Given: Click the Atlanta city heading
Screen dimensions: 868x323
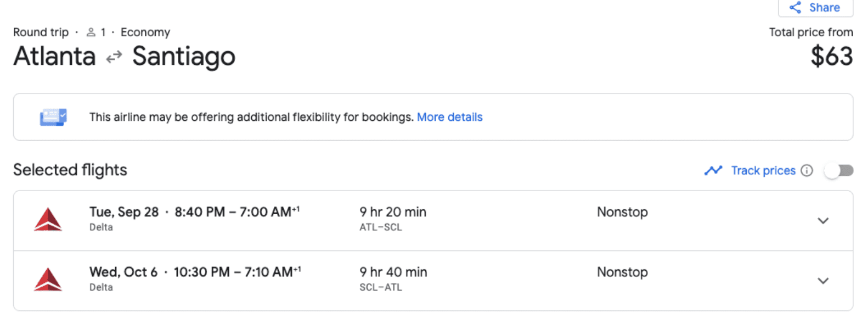Looking at the screenshot, I should coord(54,57).
